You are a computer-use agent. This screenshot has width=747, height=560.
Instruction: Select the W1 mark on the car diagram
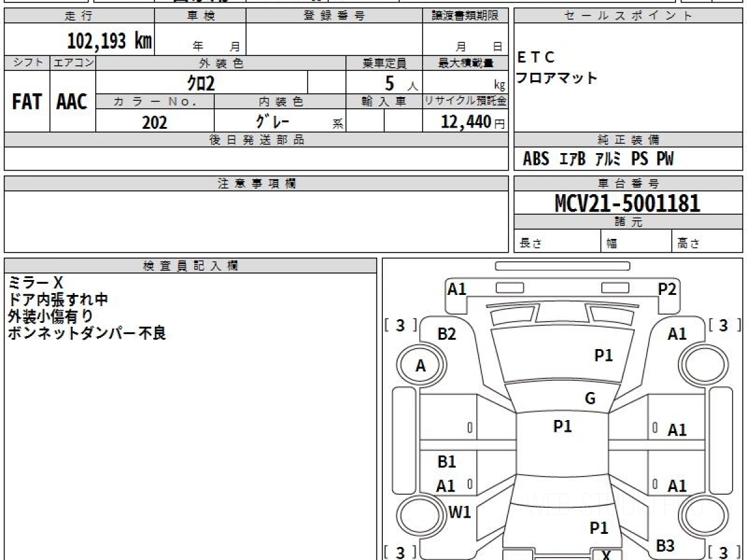pos(459,513)
